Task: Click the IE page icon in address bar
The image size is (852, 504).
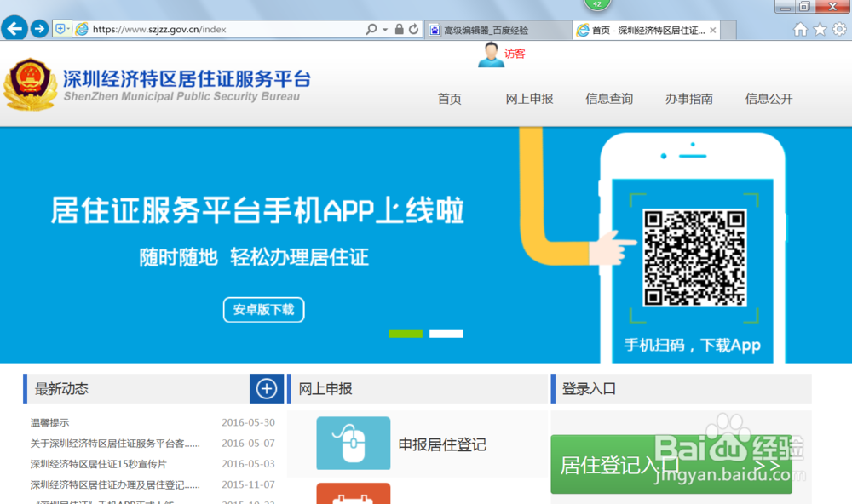Action: pyautogui.click(x=82, y=29)
